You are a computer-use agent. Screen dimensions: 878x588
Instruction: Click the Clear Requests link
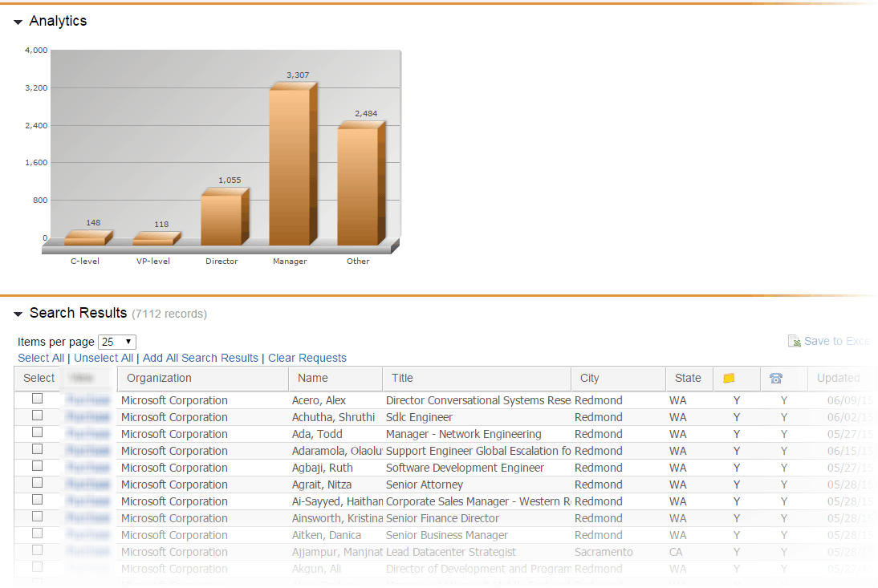pyautogui.click(x=307, y=358)
